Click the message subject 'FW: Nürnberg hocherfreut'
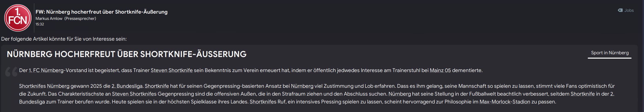This screenshot has width=644, height=112. coord(101,12)
